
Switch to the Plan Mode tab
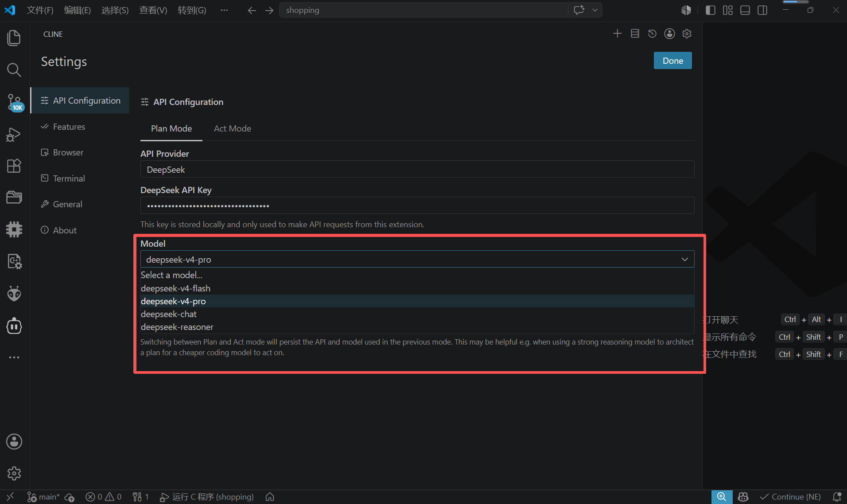pyautogui.click(x=171, y=128)
